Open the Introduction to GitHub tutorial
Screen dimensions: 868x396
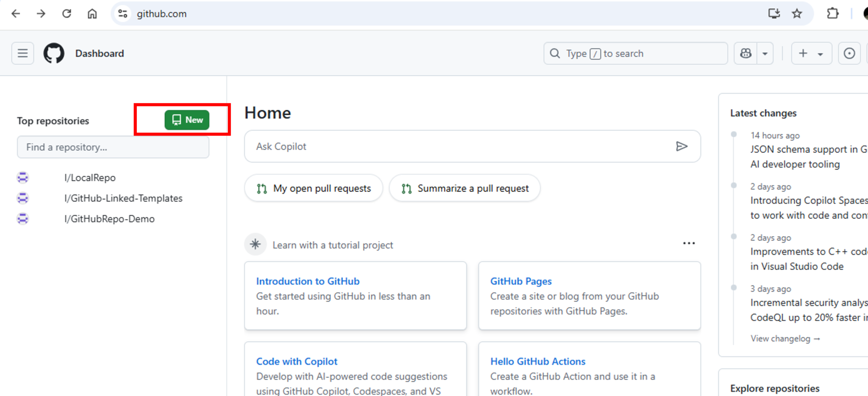point(308,281)
